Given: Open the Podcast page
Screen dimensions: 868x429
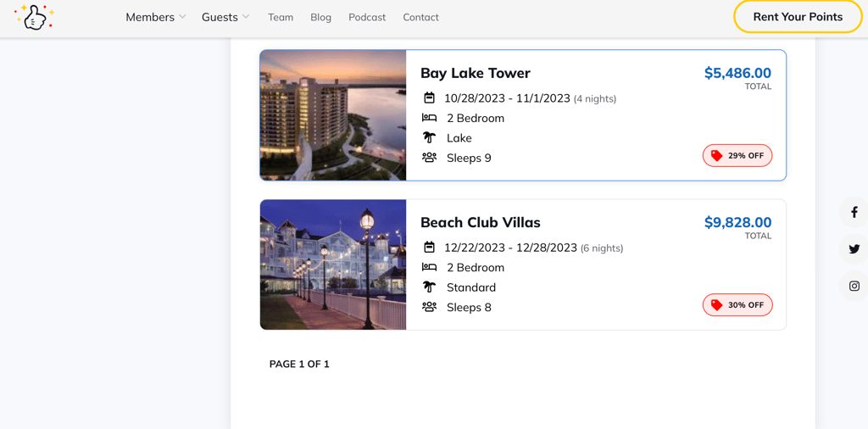Looking at the screenshot, I should point(367,17).
